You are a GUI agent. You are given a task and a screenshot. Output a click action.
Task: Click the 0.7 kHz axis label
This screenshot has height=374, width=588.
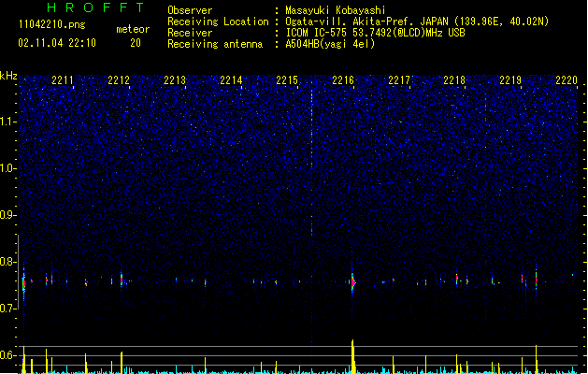point(8,309)
